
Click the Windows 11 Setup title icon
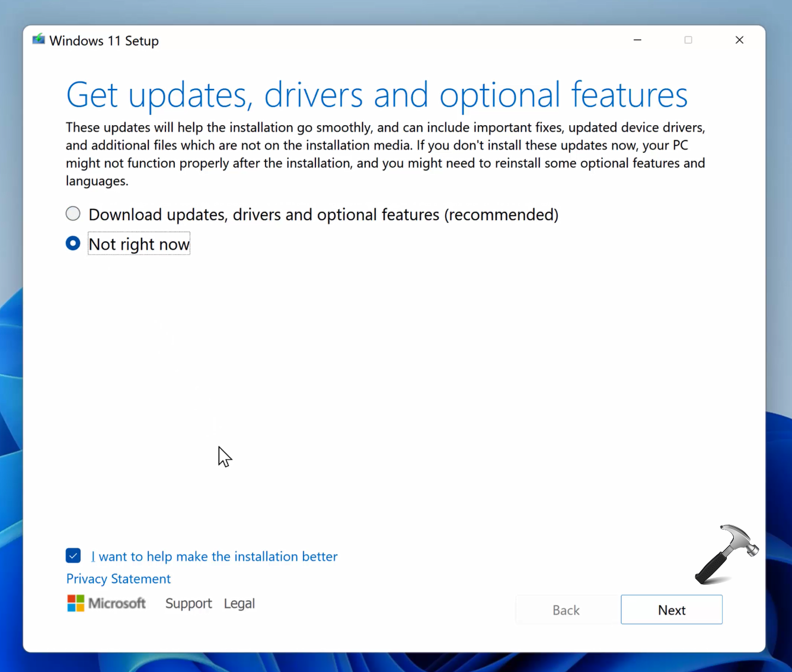pyautogui.click(x=39, y=40)
